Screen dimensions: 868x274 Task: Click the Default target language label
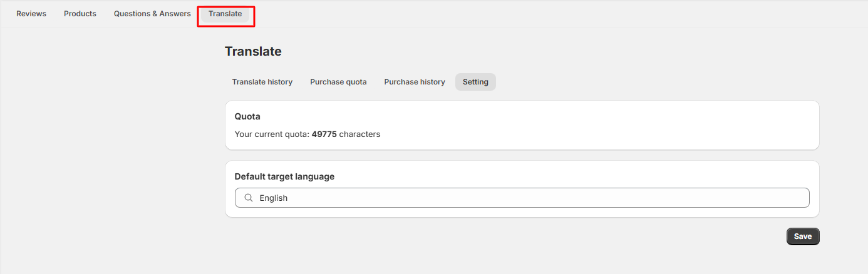284,176
